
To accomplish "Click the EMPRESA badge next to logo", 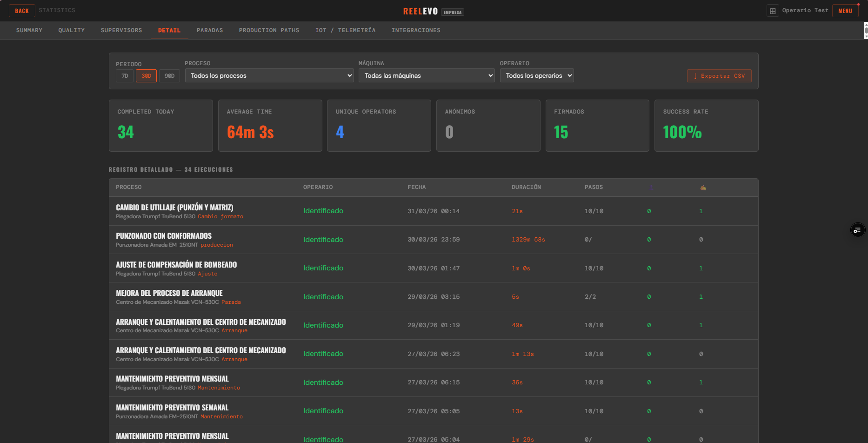I will (x=453, y=12).
